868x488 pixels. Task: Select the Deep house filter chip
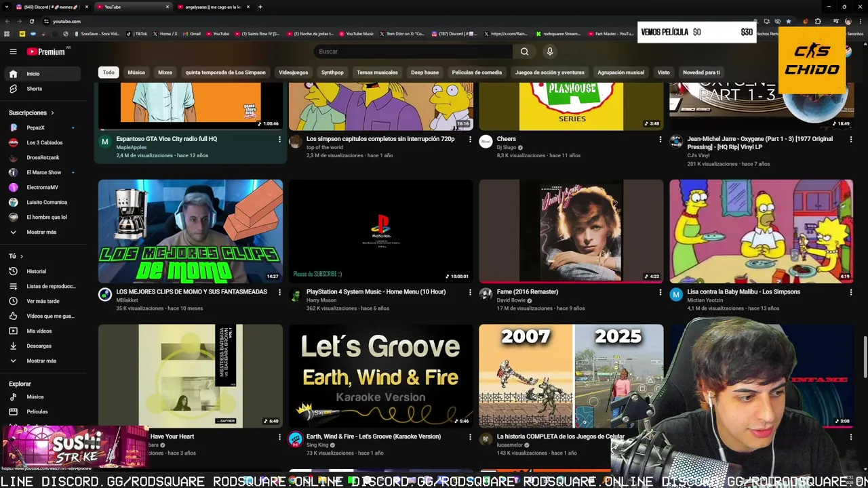425,73
